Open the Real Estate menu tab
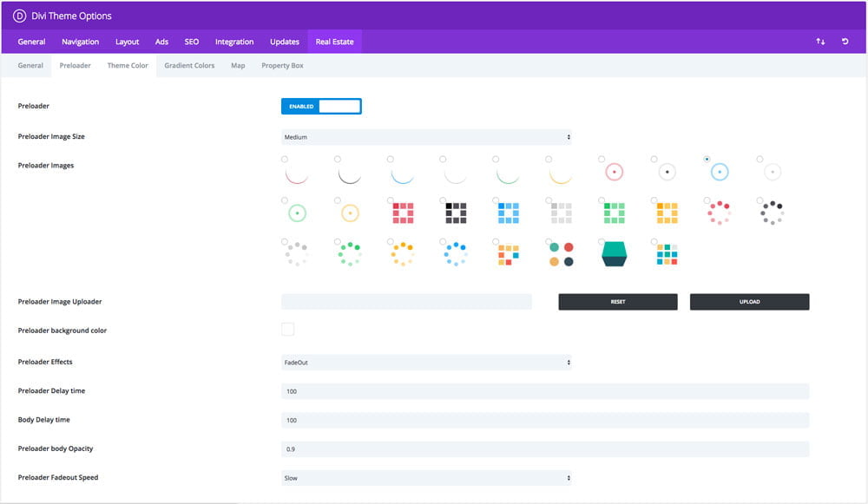The image size is (868, 504). coord(334,42)
